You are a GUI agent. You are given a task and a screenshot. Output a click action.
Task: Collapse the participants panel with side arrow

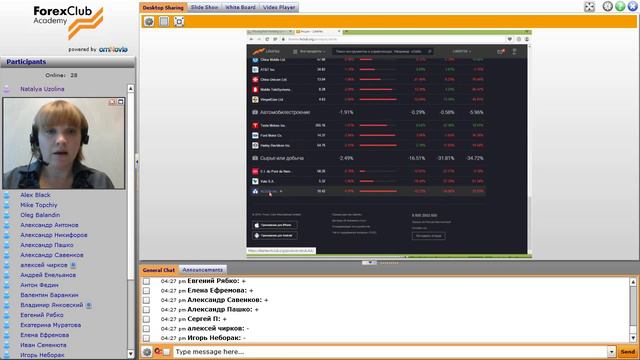click(137, 162)
